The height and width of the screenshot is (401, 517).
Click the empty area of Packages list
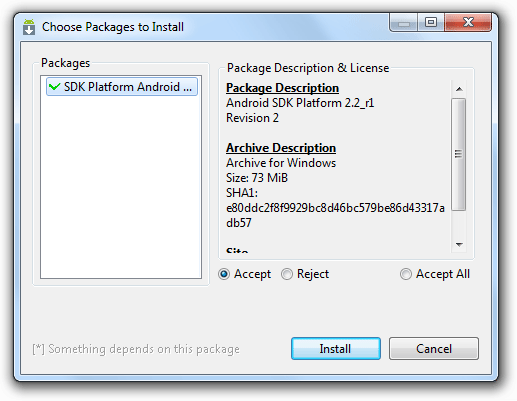(121, 187)
